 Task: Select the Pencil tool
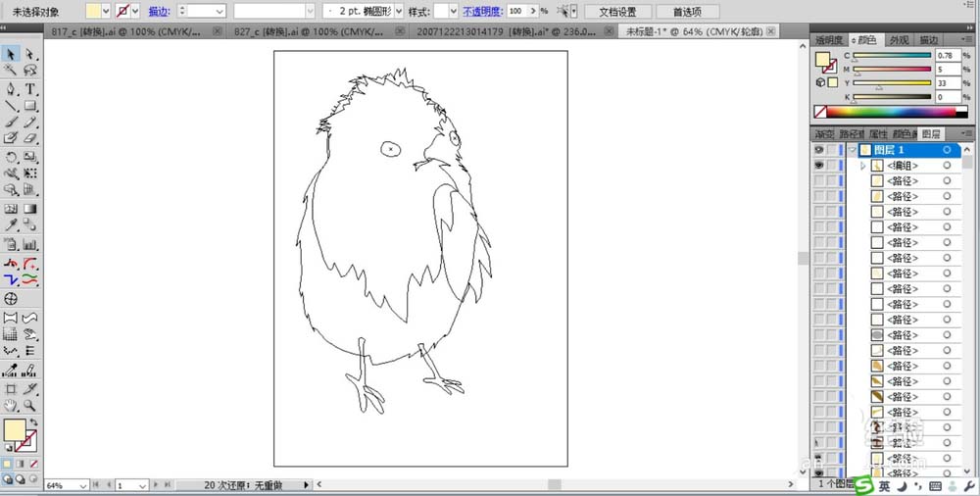(x=30, y=122)
